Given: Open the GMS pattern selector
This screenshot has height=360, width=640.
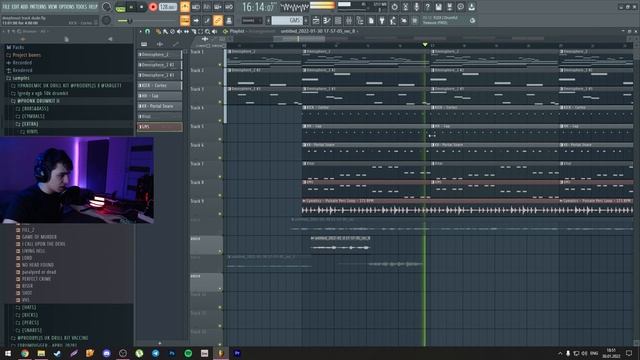Looking at the screenshot, I should click(287, 20).
